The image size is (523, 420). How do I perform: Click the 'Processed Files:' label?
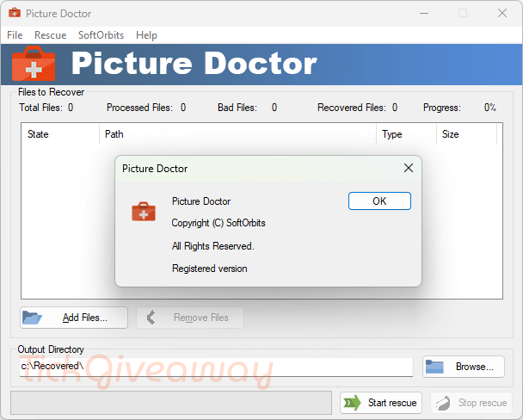click(139, 108)
